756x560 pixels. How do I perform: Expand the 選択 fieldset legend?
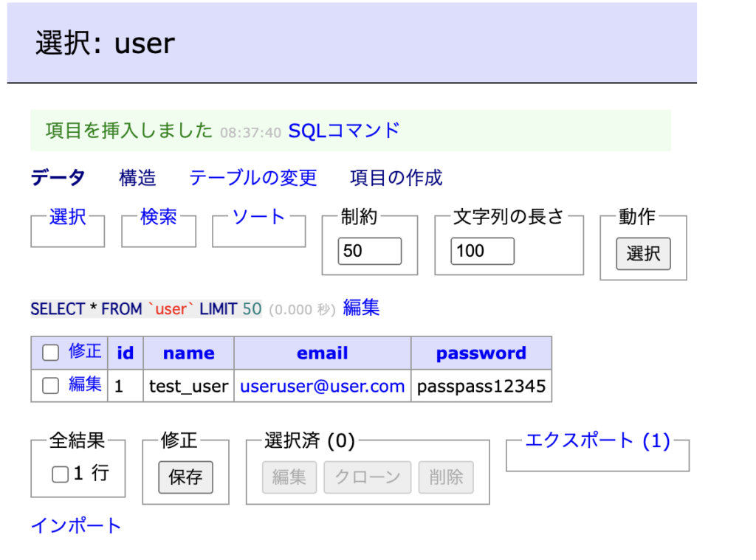tap(67, 217)
